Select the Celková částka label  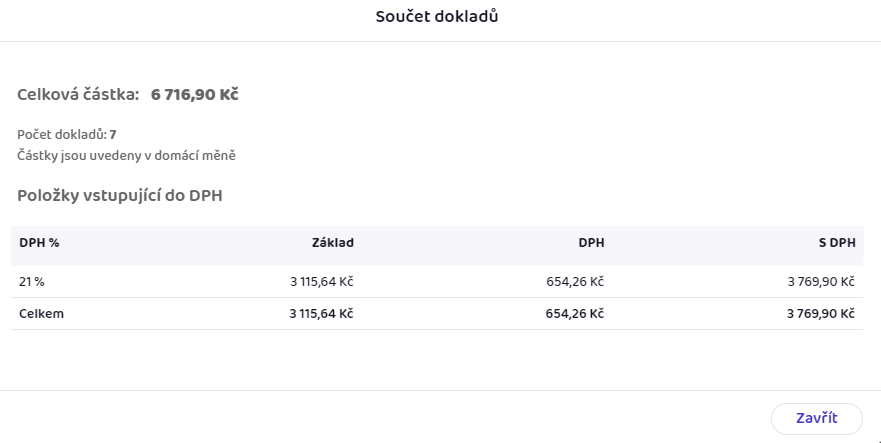(x=78, y=94)
